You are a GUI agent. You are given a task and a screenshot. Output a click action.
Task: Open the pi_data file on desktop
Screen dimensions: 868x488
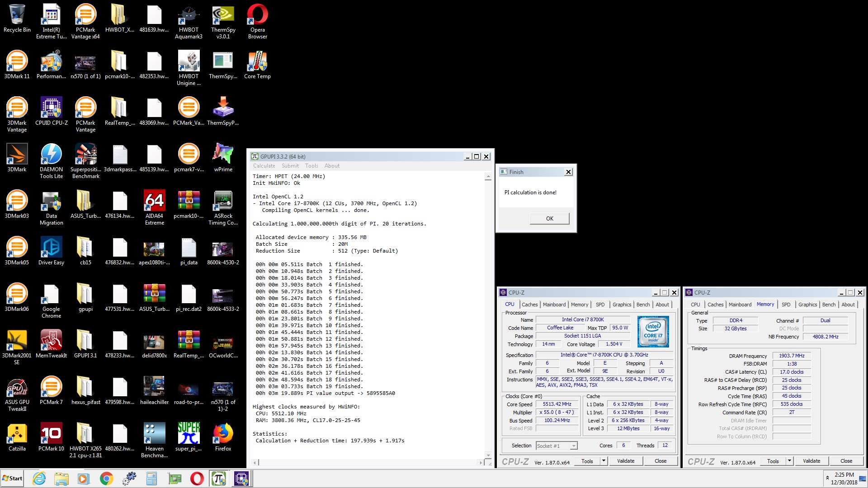click(189, 251)
